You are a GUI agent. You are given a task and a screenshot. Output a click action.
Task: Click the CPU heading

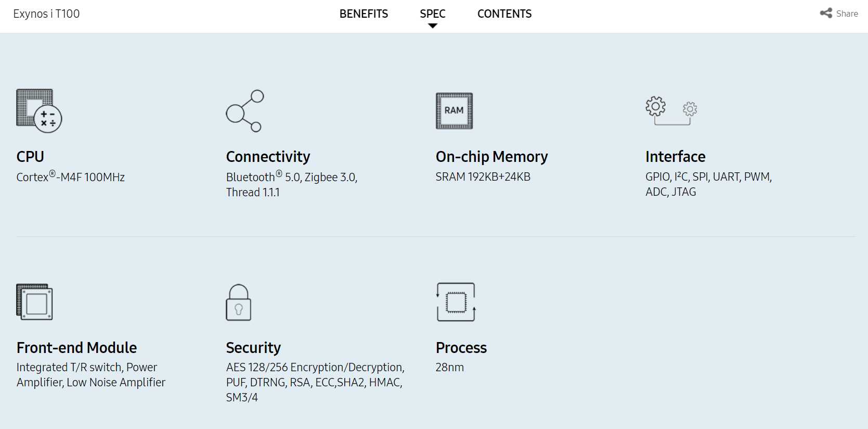click(30, 157)
